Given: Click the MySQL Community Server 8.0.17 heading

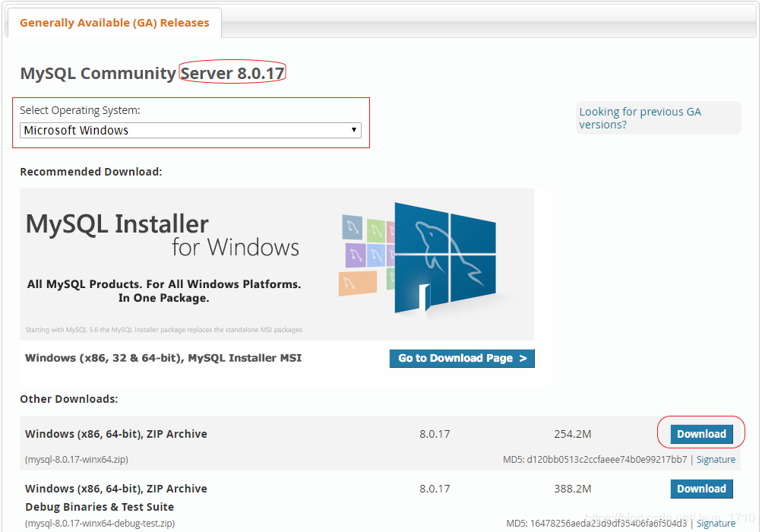Looking at the screenshot, I should click(x=152, y=74).
